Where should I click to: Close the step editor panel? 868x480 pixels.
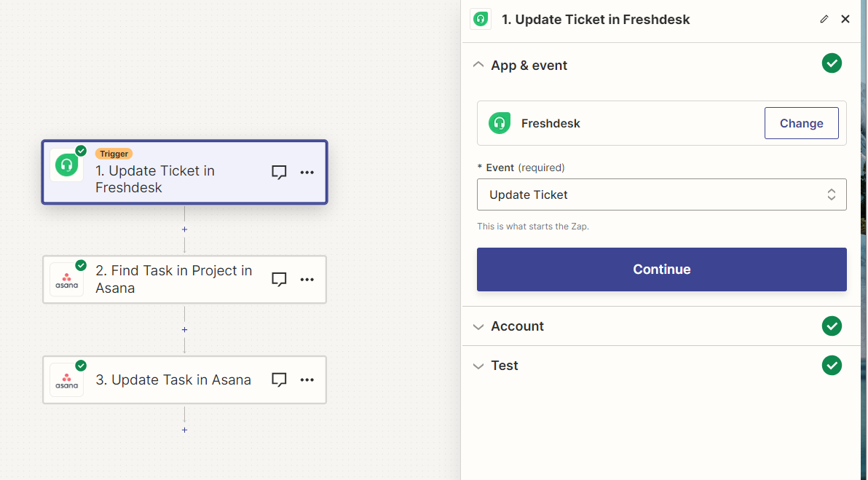point(845,20)
